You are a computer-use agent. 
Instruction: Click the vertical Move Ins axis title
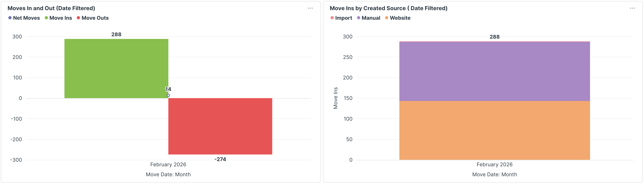click(336, 98)
